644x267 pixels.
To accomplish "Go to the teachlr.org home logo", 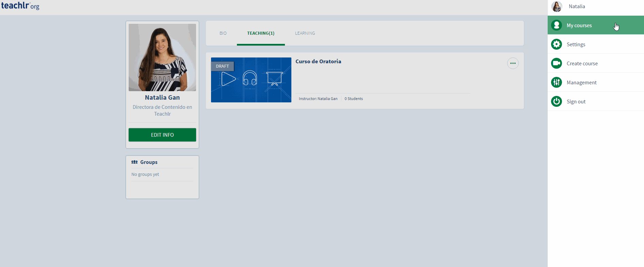I will tap(20, 6).
